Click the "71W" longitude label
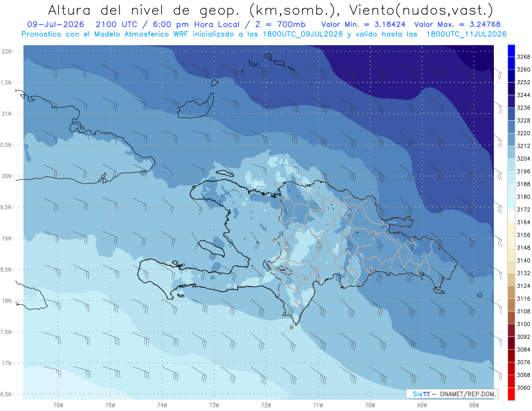This screenshot has height=411, width=532. pyautogui.click(x=318, y=404)
